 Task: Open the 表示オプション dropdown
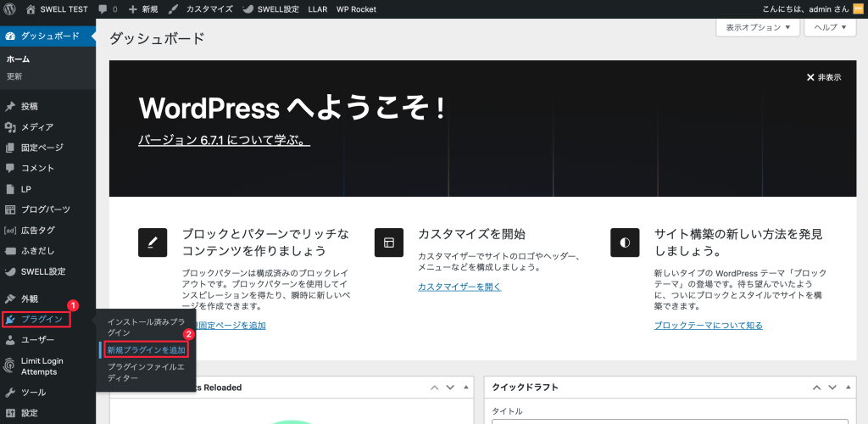758,27
